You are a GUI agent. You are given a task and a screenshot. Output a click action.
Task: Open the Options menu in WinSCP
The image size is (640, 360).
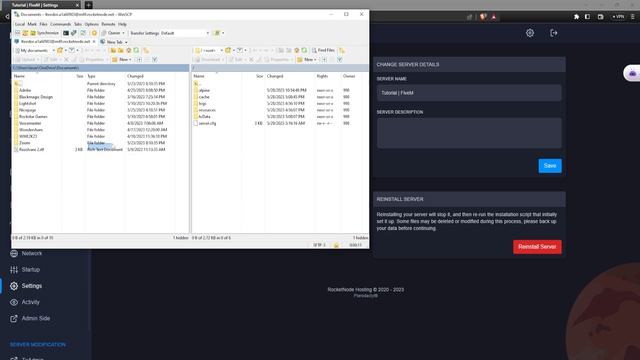coord(91,24)
